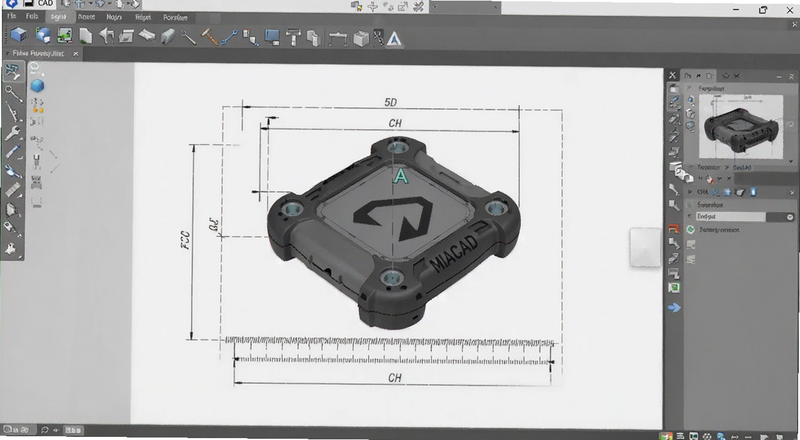Click the green circle icon in right panel
This screenshot has width=800, height=440.
click(x=691, y=230)
